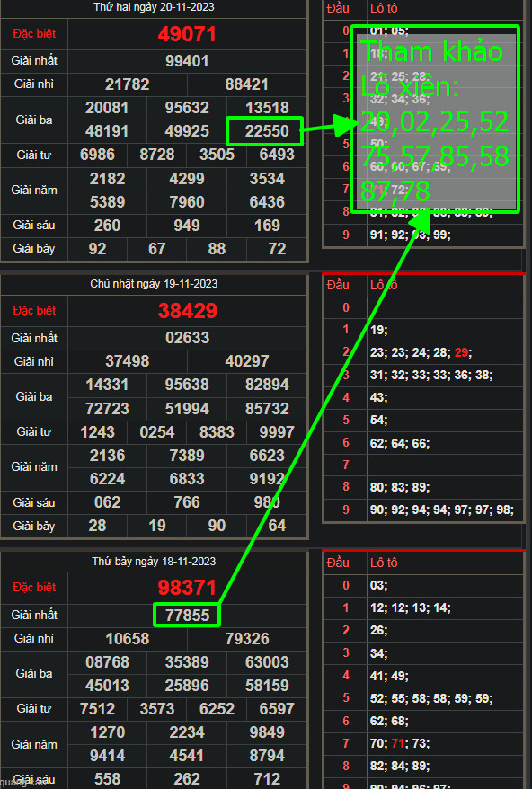
Task: Open the Thứ bảy ngày 18-11-2023 header
Action: click(154, 562)
